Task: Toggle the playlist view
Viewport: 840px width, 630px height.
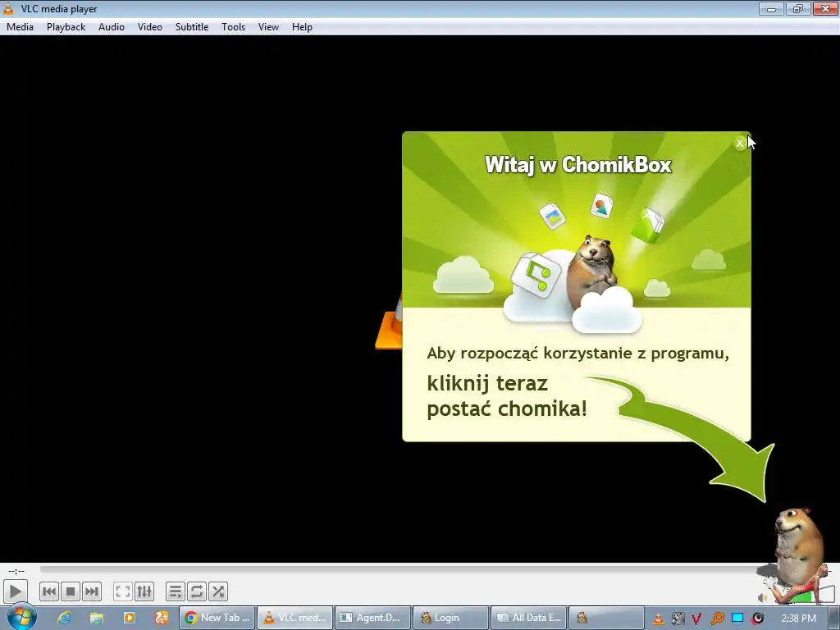Action: 175,591
